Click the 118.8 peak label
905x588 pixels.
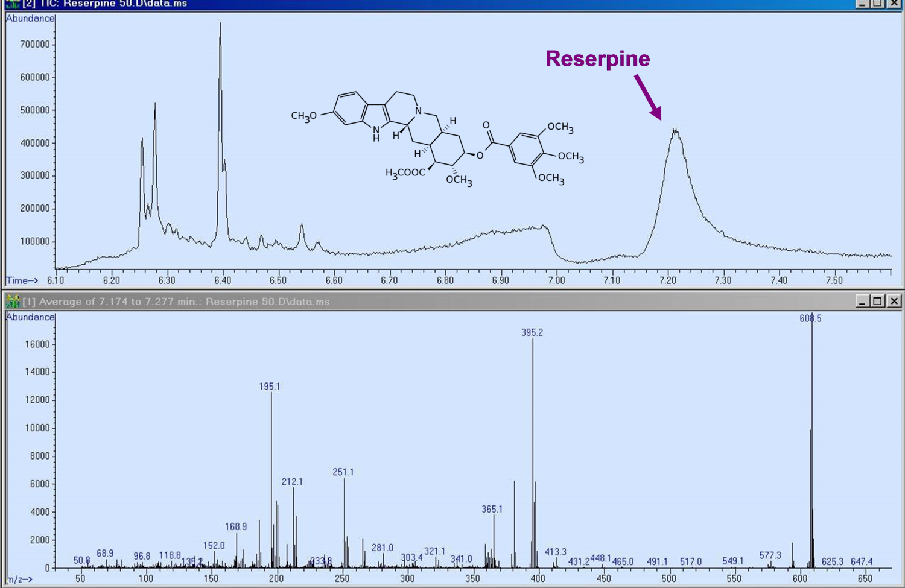[170, 555]
